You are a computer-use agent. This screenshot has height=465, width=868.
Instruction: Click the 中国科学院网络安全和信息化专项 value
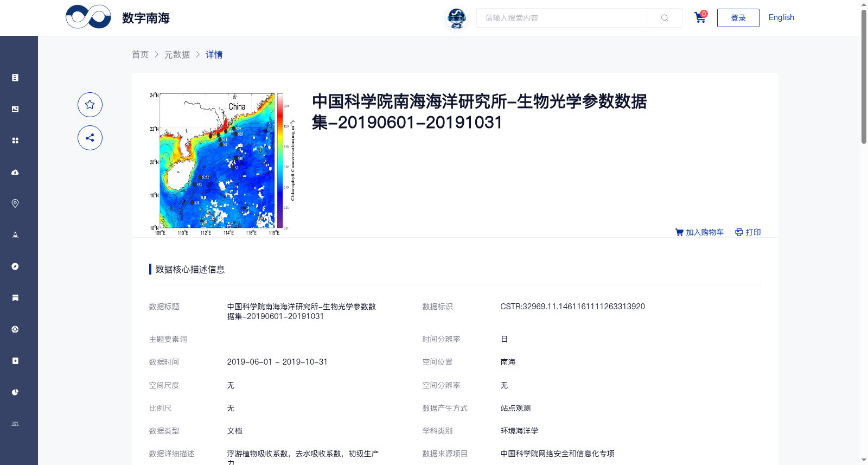pos(558,454)
